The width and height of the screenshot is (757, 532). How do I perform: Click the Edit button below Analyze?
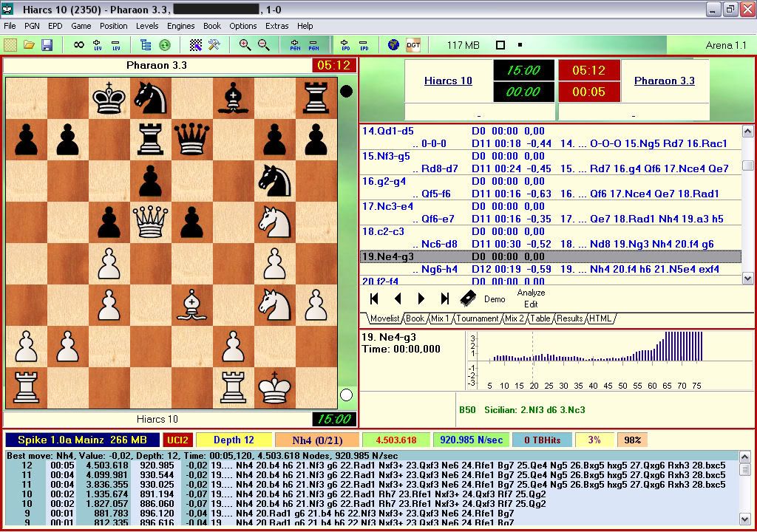coord(531,304)
